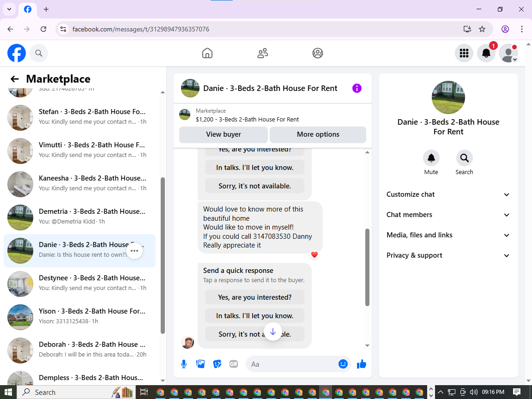
Task: Open the three-dot menu on Danie conversation
Action: pyautogui.click(x=134, y=251)
